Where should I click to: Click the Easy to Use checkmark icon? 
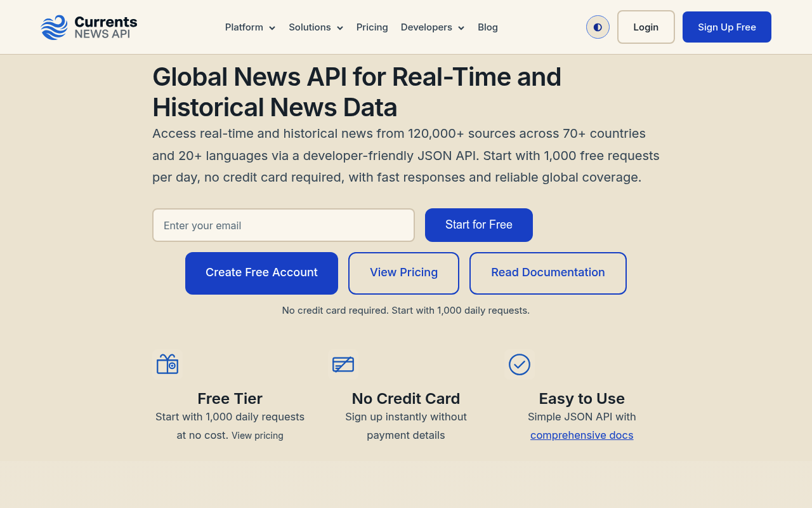click(520, 364)
